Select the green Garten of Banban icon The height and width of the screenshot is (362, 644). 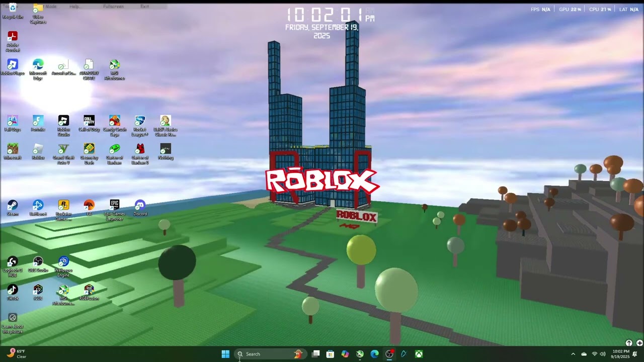tap(115, 154)
